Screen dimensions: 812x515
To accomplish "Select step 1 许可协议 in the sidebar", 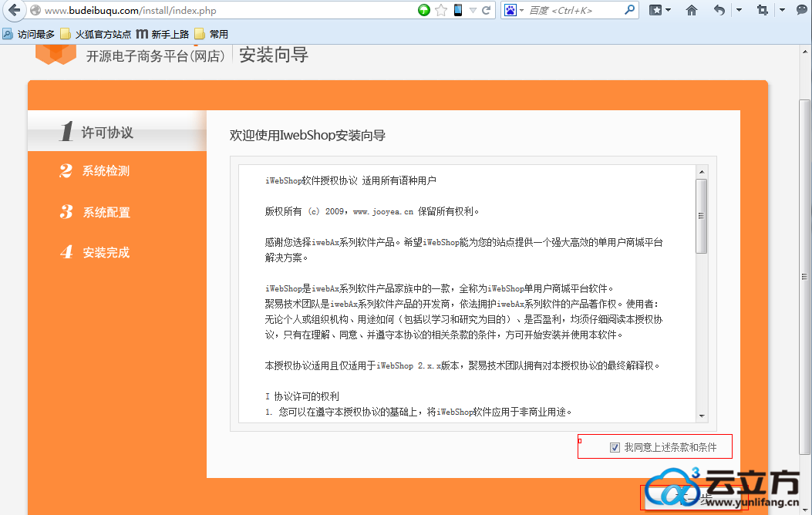I will [x=117, y=131].
